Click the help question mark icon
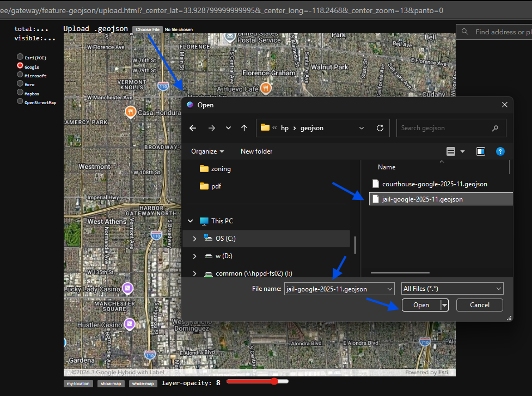532x396 pixels. point(500,151)
